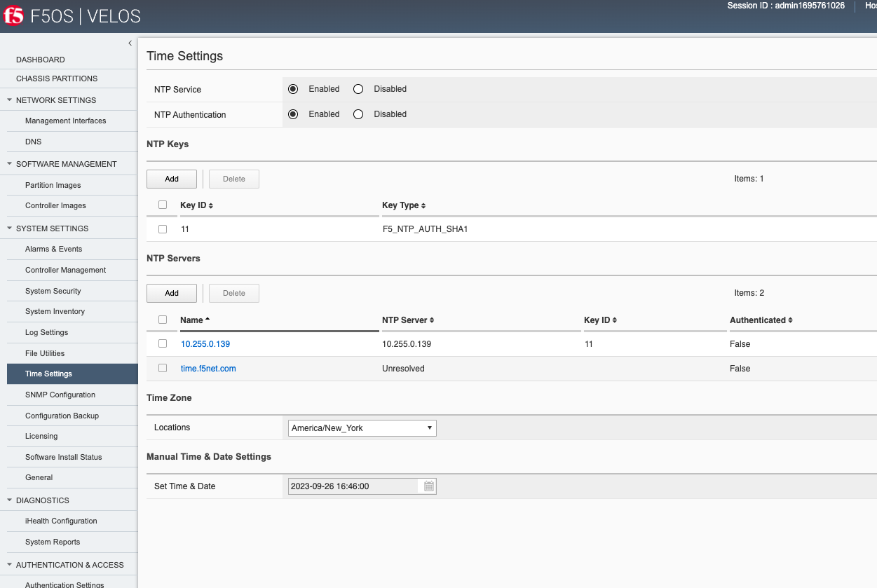The width and height of the screenshot is (877, 588).
Task: Select all NTP Servers header checkbox
Action: pyautogui.click(x=163, y=320)
